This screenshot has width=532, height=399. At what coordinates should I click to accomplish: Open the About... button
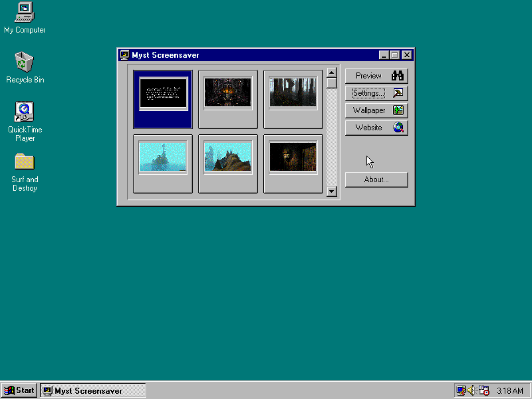(x=376, y=180)
